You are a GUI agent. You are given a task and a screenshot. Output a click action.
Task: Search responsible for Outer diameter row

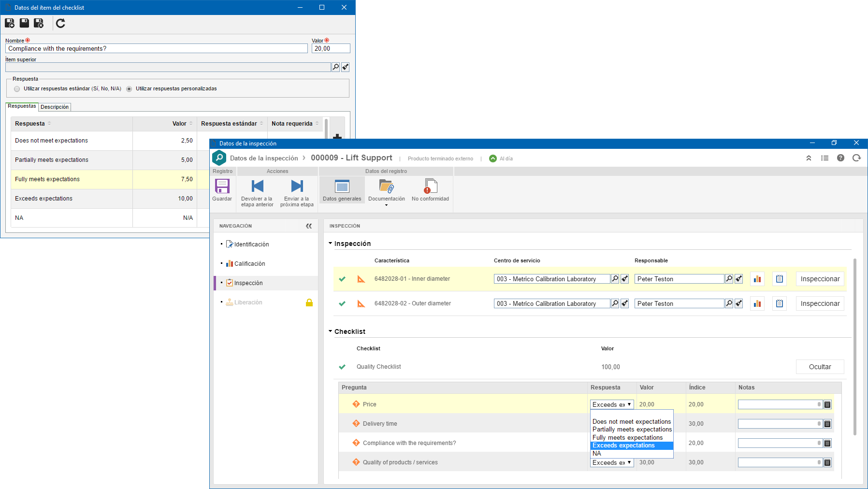pos(729,303)
